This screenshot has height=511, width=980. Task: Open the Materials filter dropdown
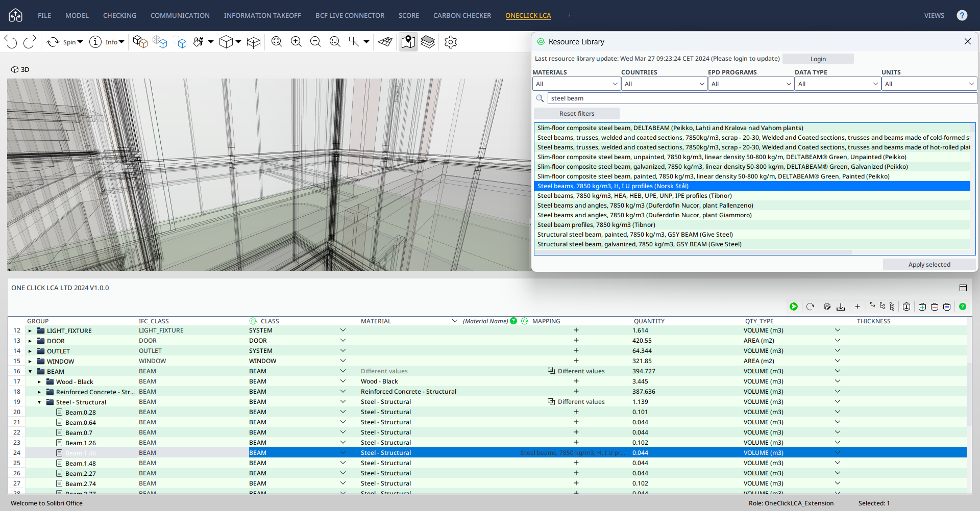tap(576, 84)
